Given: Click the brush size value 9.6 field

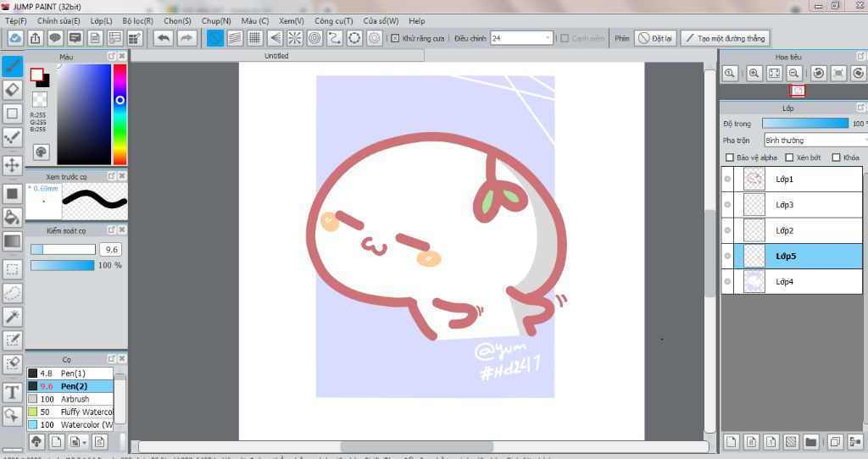Looking at the screenshot, I should pos(111,250).
